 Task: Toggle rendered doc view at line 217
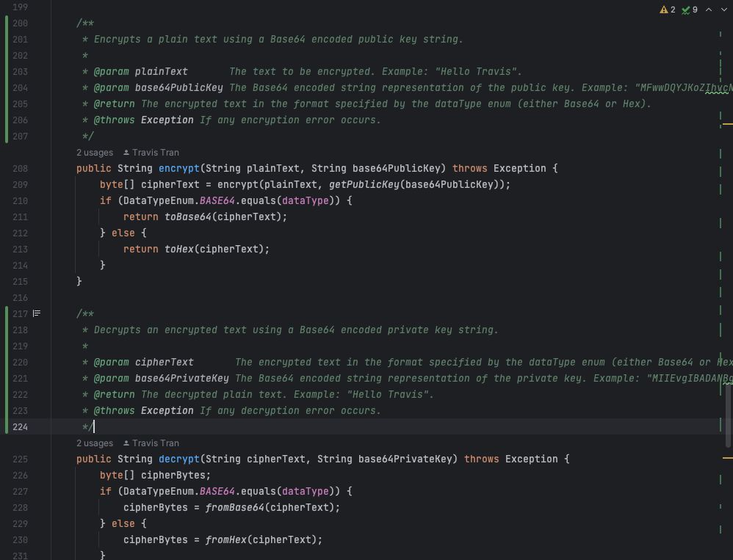tap(37, 313)
